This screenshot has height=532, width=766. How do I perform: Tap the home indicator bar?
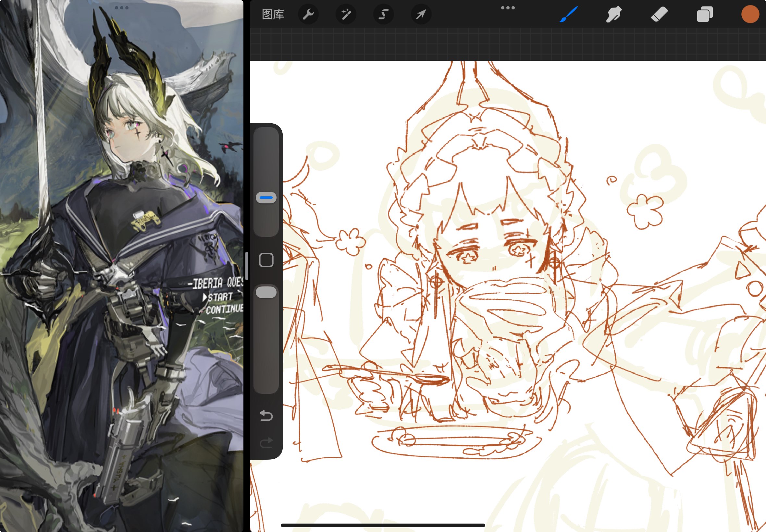(x=383, y=525)
